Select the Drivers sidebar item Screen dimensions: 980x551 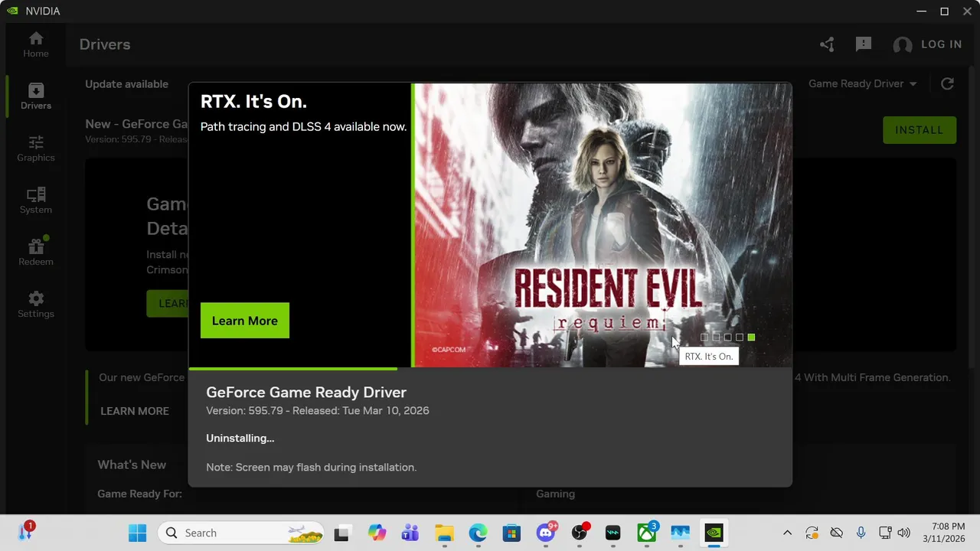(35, 97)
